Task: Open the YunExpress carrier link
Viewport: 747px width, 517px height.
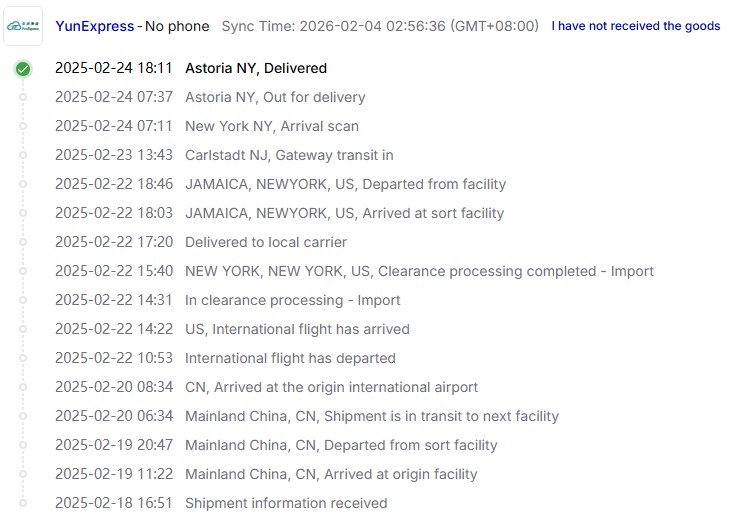Action: 94,26
